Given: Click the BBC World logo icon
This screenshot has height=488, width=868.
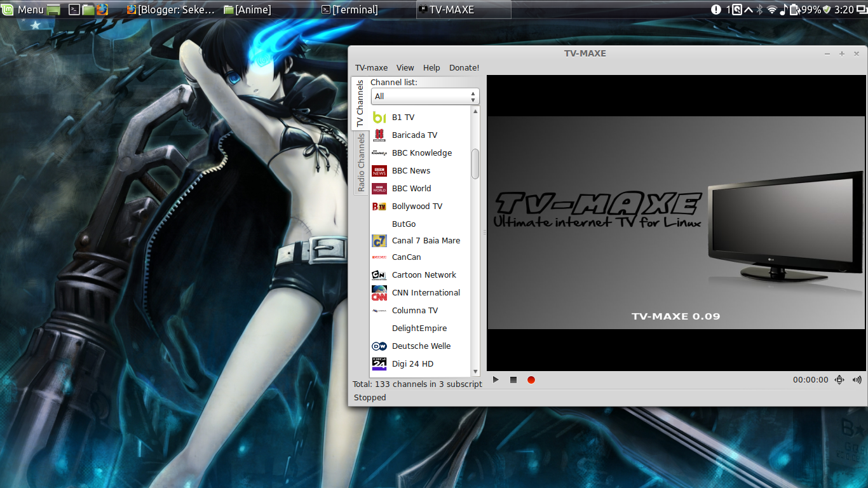Looking at the screenshot, I should (x=379, y=189).
